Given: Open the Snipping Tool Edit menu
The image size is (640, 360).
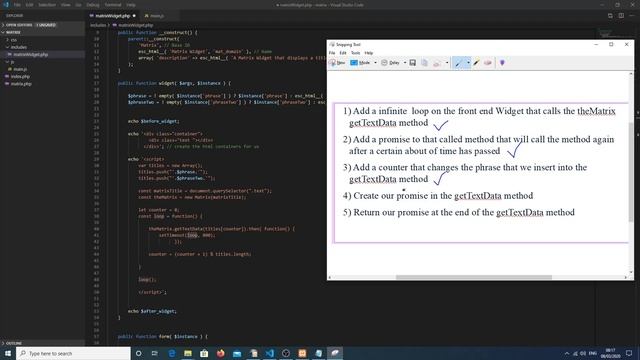Looking at the screenshot, I should (343, 53).
